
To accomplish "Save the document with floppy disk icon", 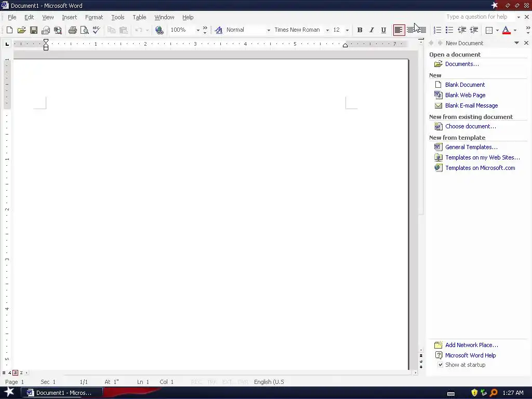I will click(x=34, y=30).
